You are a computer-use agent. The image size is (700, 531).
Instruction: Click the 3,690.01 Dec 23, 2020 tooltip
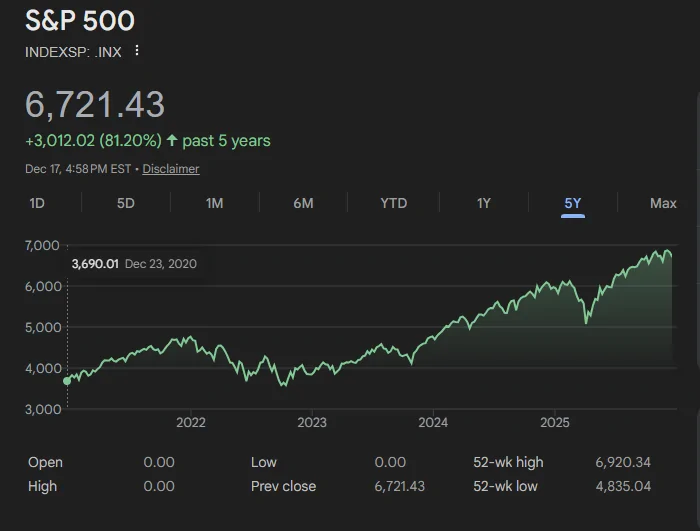[134, 264]
